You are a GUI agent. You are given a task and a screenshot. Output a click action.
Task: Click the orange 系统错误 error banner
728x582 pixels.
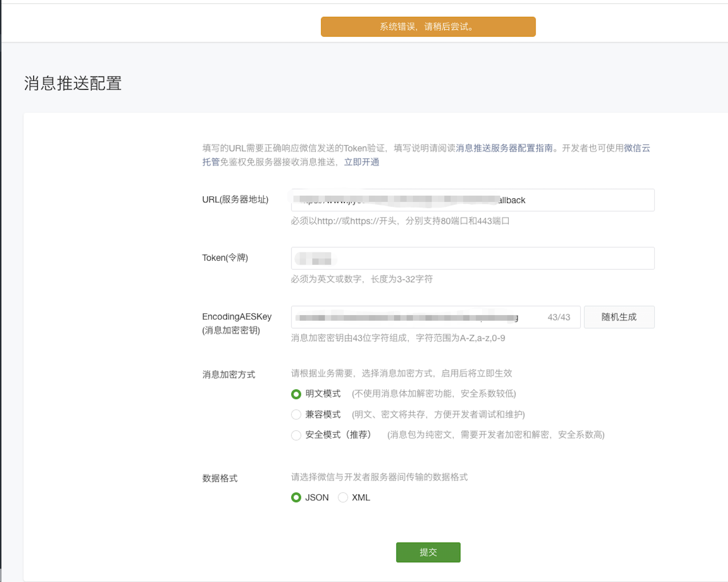pos(428,27)
